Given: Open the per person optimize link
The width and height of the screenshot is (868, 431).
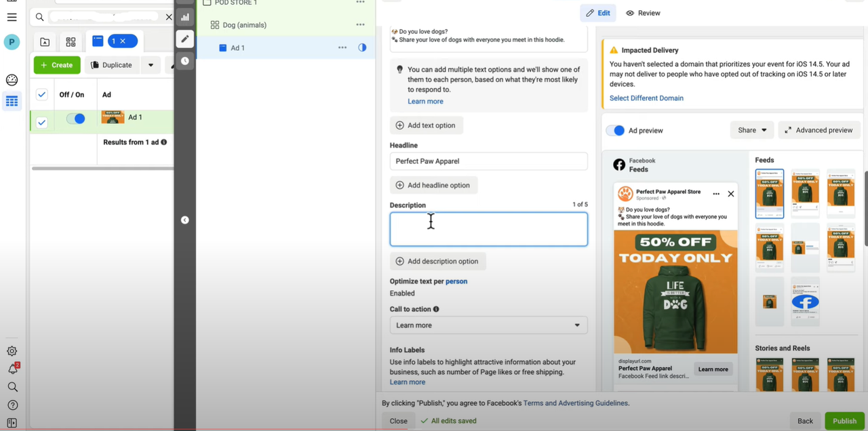Looking at the screenshot, I should coord(456,281).
